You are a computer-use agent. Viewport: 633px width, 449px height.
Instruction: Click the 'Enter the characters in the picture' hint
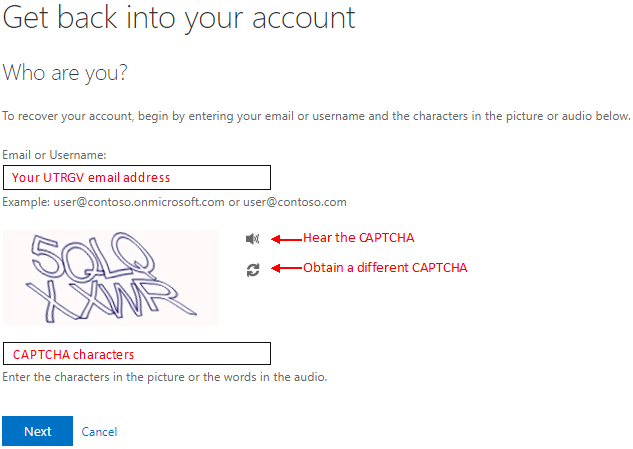(x=165, y=377)
